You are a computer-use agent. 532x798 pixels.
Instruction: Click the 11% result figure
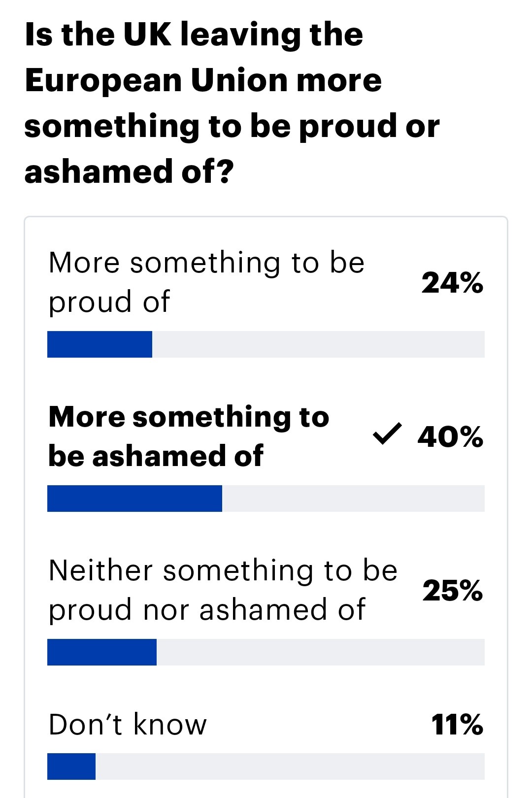(x=457, y=725)
